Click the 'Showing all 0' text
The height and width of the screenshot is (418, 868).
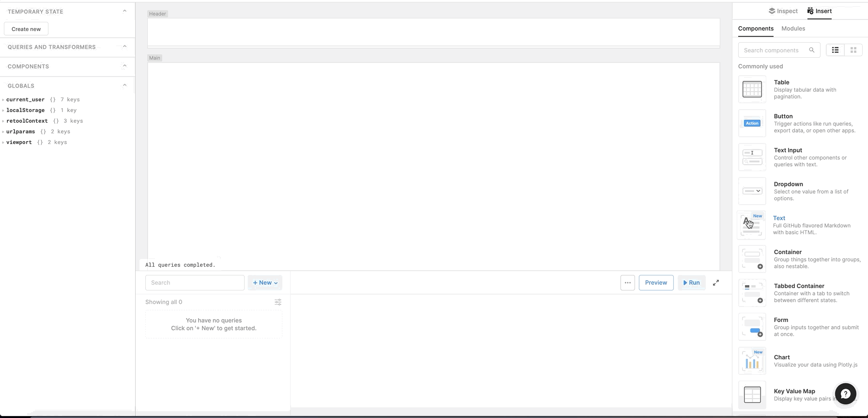tap(164, 302)
